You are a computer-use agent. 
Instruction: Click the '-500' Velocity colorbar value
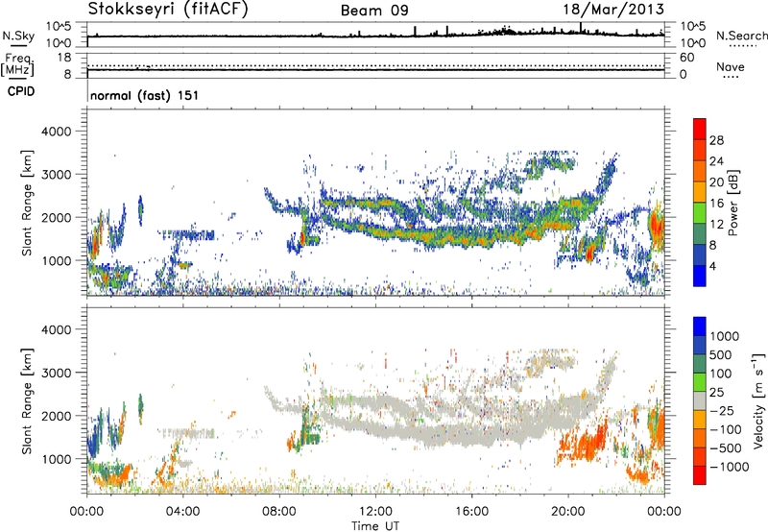tap(726, 447)
